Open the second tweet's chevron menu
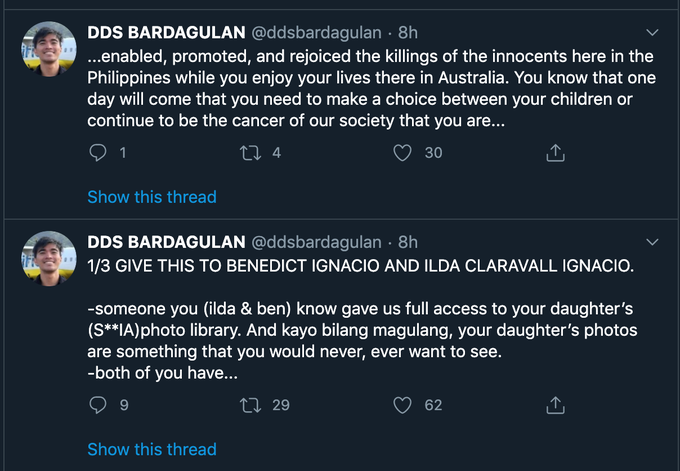Image resolution: width=680 pixels, height=471 pixels. [x=653, y=242]
